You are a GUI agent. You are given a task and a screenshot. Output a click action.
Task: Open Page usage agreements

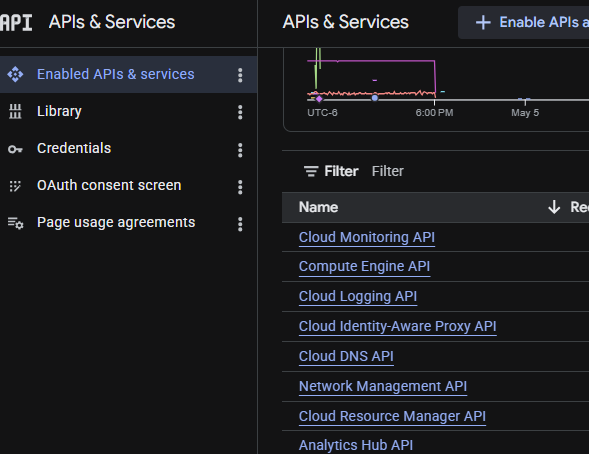pyautogui.click(x=128, y=222)
